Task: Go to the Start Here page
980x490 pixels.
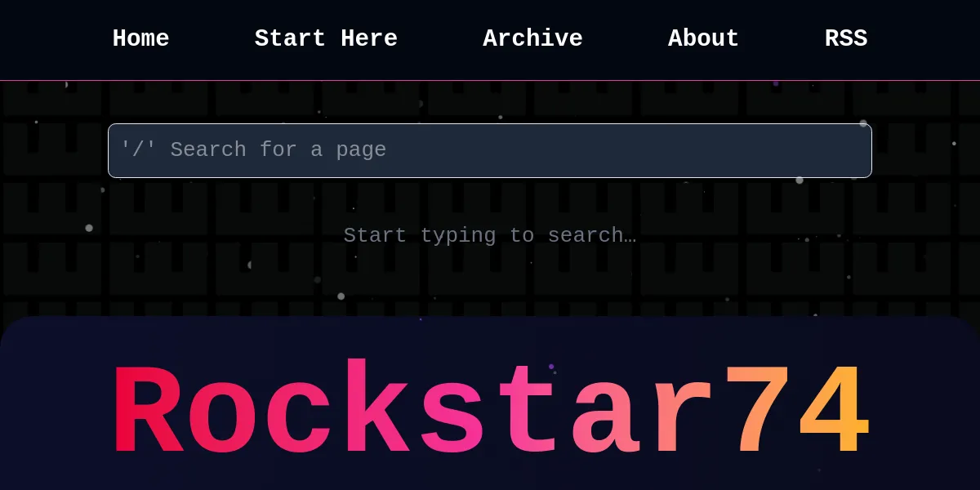Action: pos(326,38)
